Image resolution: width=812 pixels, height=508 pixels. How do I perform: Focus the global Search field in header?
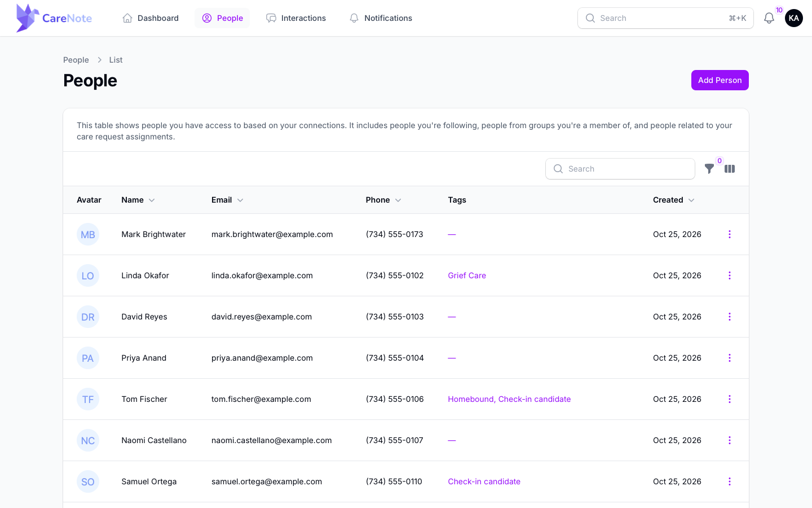[665, 18]
